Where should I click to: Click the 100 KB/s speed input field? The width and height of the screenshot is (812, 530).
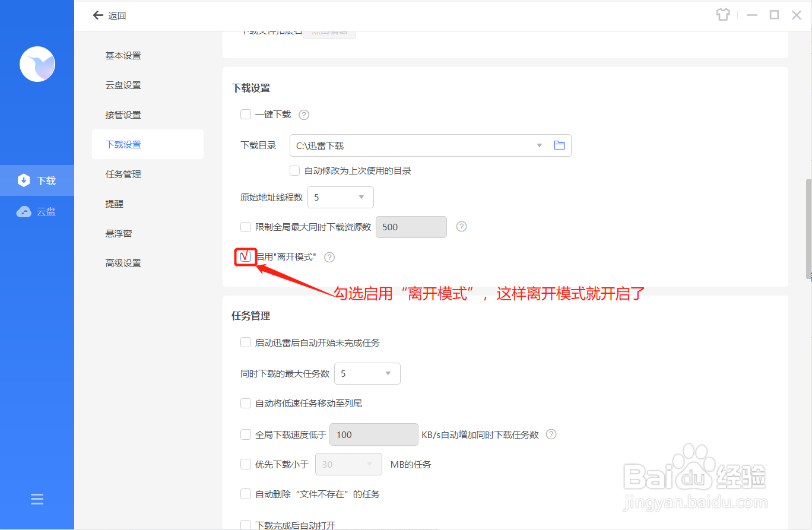(x=373, y=434)
